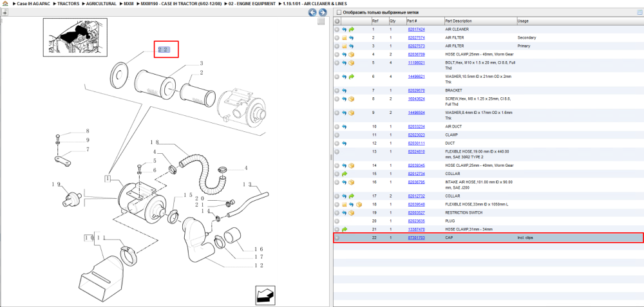Click the green arrow icon in ref 17 COLLAR row
644x307 pixels.
point(352,196)
